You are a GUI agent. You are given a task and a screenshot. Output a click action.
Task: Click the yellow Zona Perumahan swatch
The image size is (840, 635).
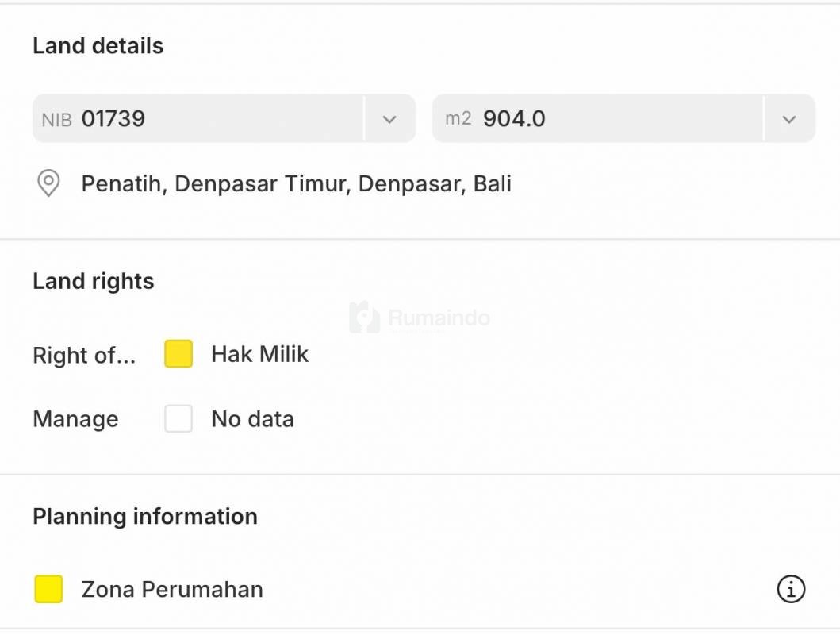48,589
